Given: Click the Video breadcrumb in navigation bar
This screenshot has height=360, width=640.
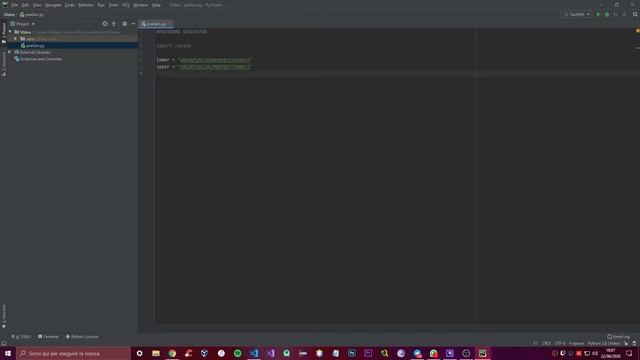Looking at the screenshot, I should [9, 14].
